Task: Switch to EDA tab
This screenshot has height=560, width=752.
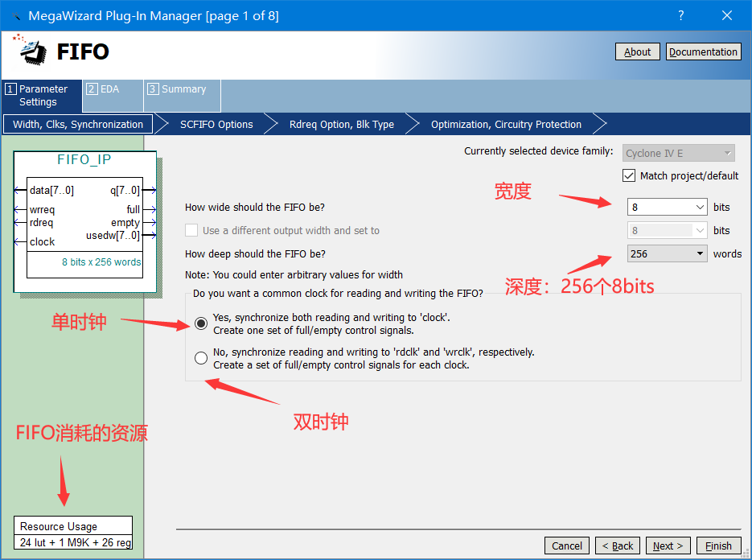Action: point(113,96)
